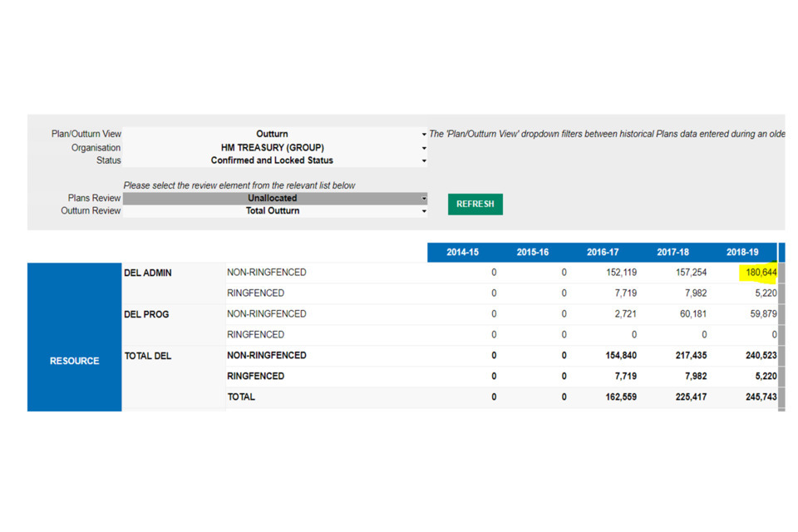
Task: Select the 2015-16 column header
Action: (x=532, y=253)
